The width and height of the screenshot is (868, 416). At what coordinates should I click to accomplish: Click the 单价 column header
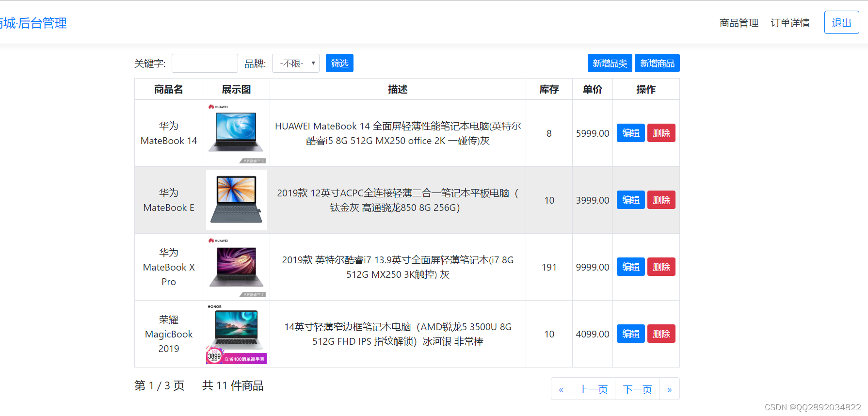pyautogui.click(x=593, y=89)
